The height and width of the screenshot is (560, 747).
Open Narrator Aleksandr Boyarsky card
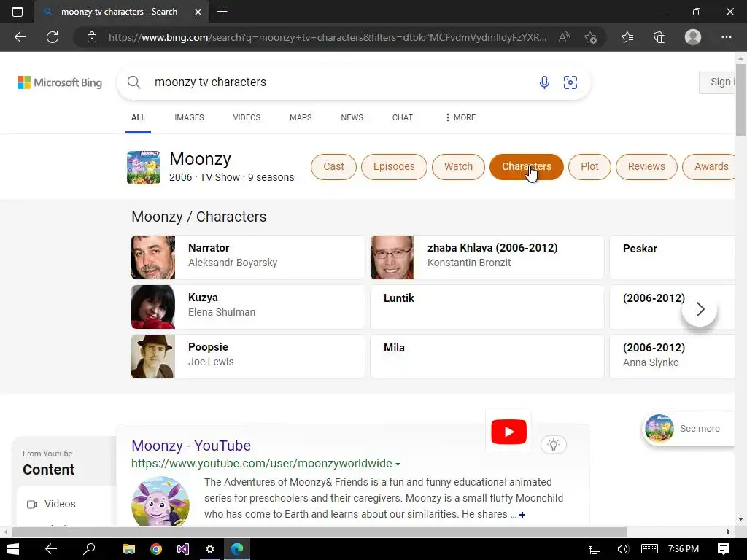coord(248,257)
